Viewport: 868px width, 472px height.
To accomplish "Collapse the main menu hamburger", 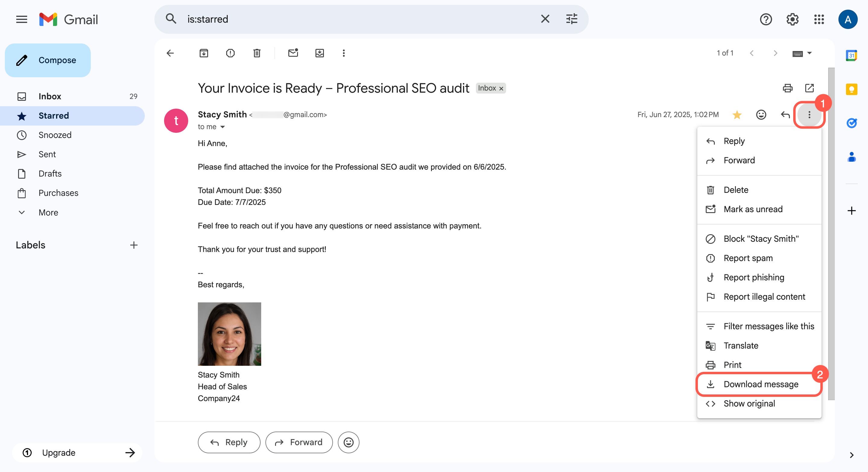I will (22, 19).
